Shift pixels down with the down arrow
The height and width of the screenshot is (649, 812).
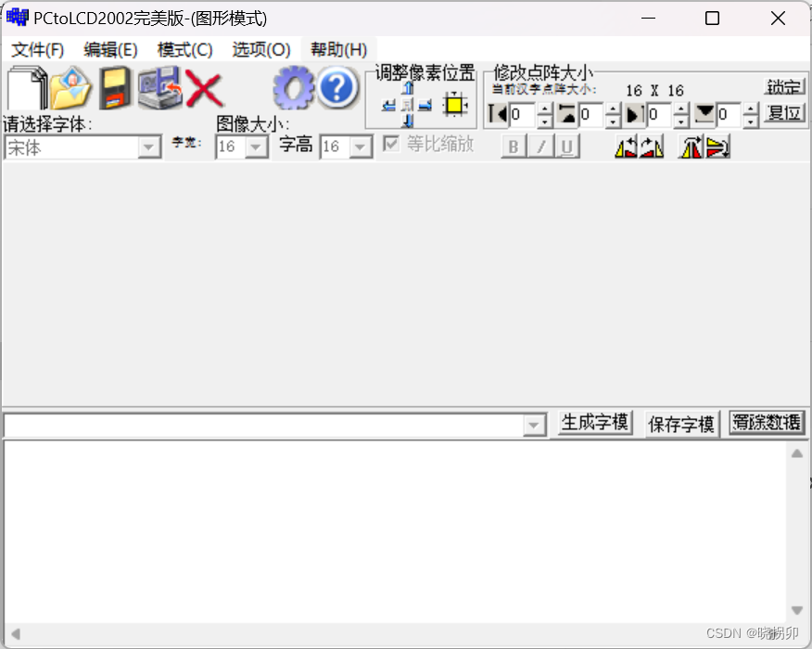408,121
